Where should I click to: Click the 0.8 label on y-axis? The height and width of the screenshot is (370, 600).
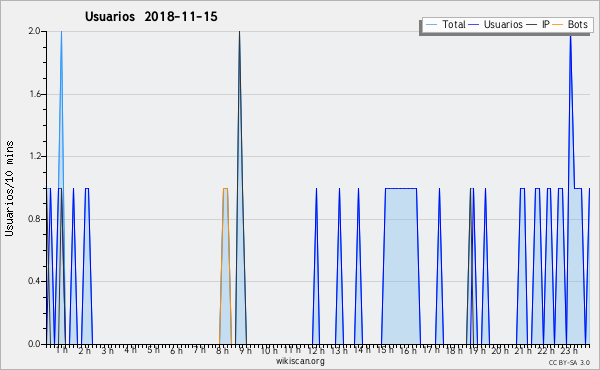[x=35, y=219]
